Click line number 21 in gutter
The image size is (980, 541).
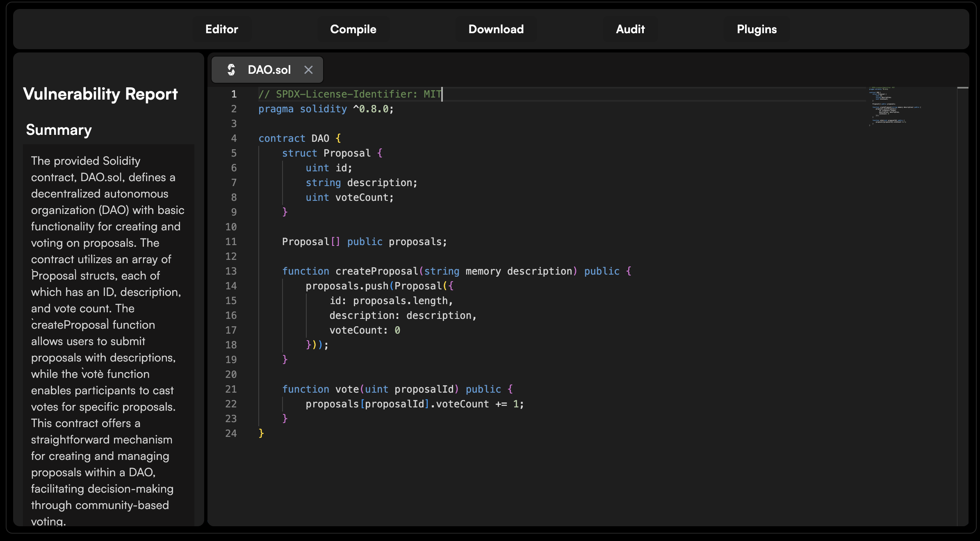point(231,389)
